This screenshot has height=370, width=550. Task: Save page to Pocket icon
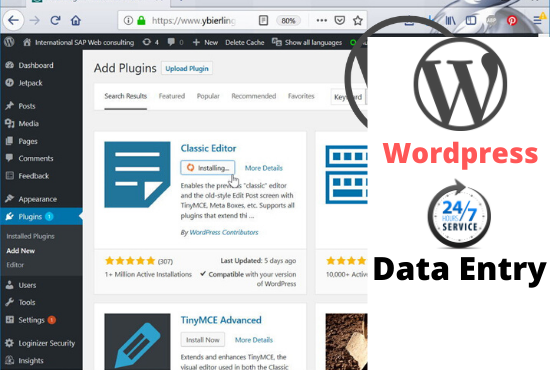click(x=340, y=20)
